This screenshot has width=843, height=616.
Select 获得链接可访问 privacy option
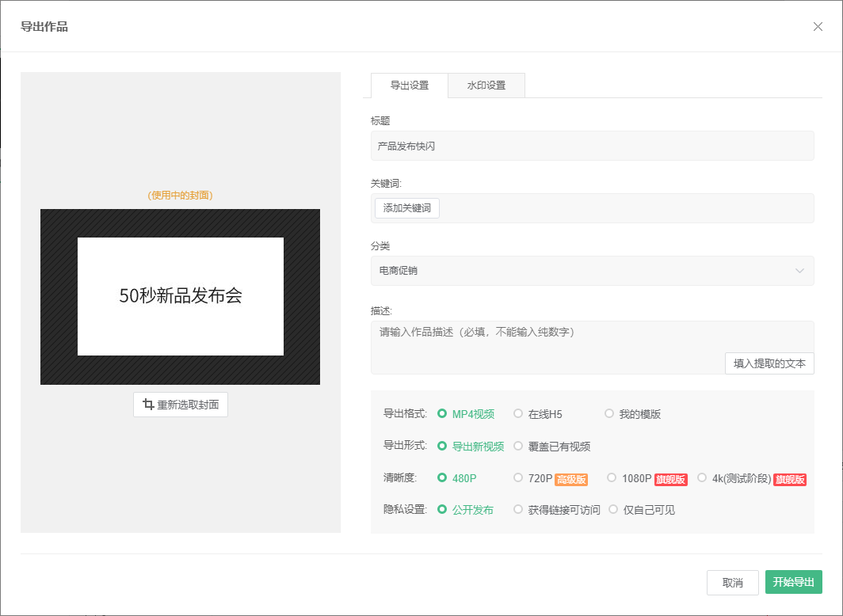517,509
